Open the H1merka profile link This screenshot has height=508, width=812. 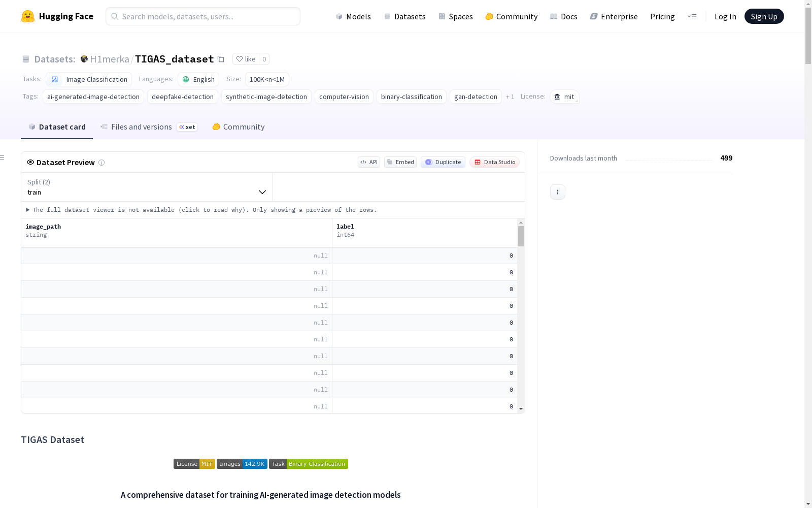click(x=110, y=59)
